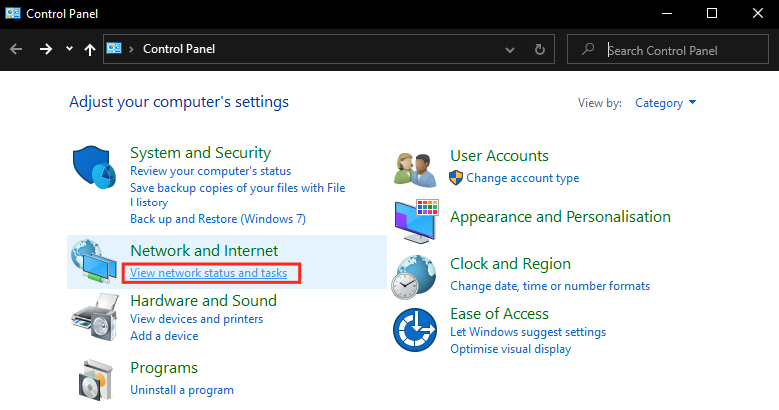Click the Ease of Access icon
Image resolution: width=779 pixels, height=410 pixels.
click(415, 329)
